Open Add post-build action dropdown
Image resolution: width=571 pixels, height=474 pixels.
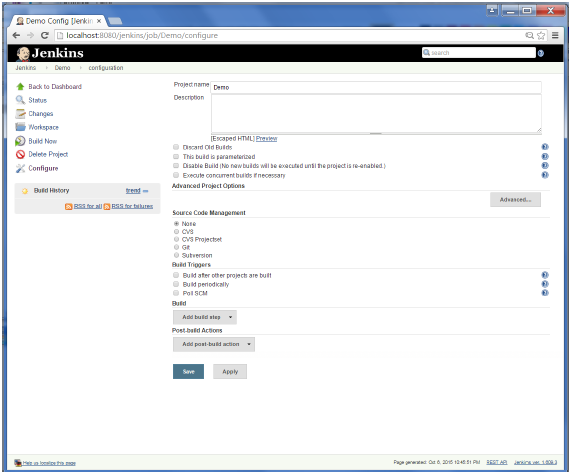coord(214,344)
